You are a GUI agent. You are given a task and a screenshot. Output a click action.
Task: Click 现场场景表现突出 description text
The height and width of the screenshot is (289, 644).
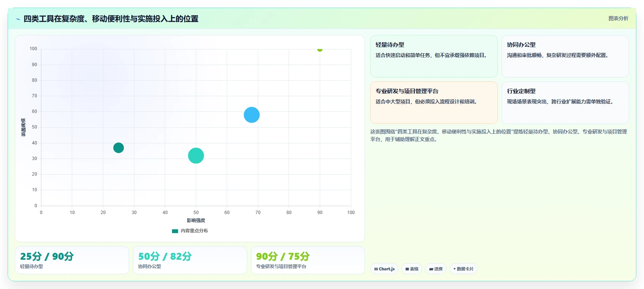(560, 102)
